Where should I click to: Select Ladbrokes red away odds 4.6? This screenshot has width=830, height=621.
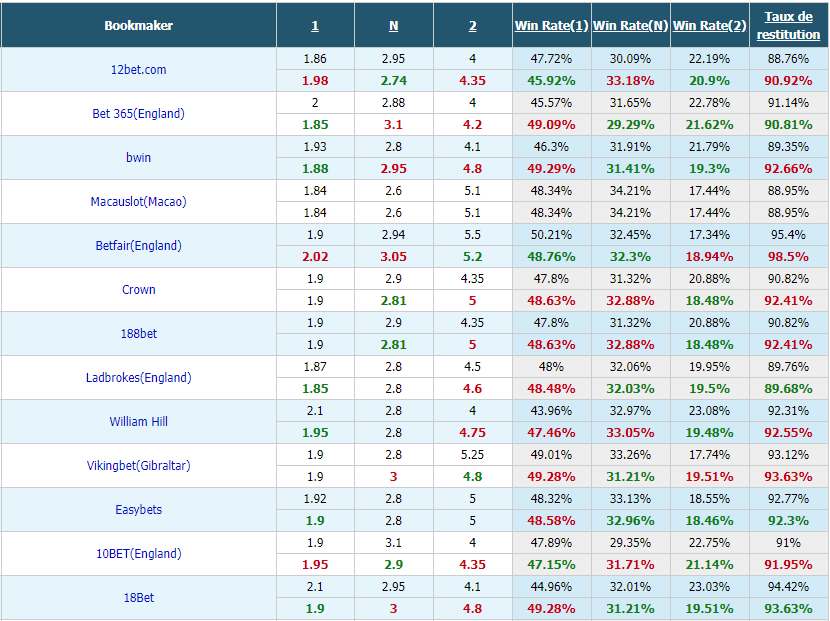[473, 388]
